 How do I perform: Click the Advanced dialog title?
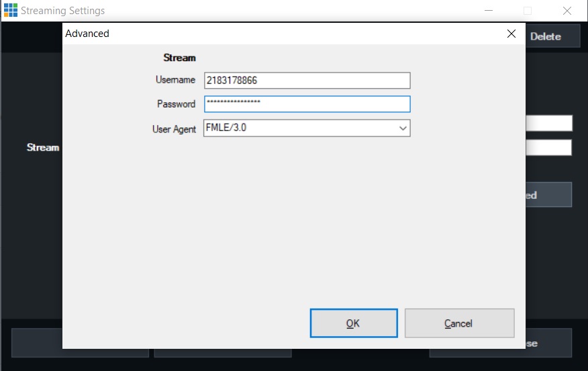(x=87, y=34)
